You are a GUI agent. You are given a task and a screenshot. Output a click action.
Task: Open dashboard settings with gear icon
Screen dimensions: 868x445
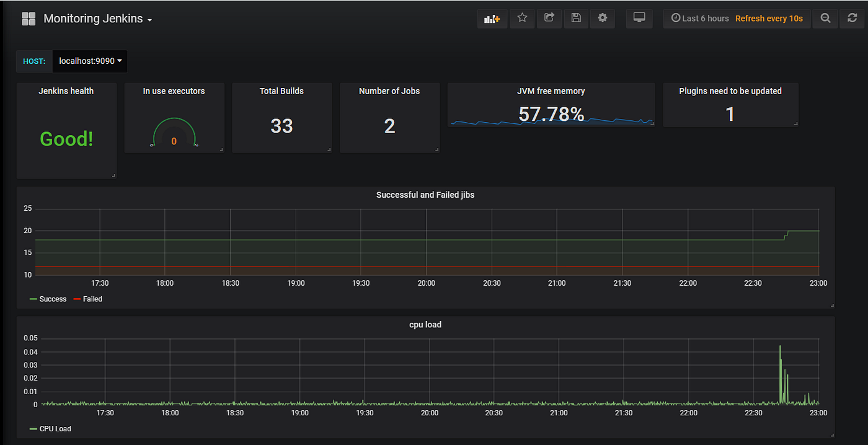602,18
